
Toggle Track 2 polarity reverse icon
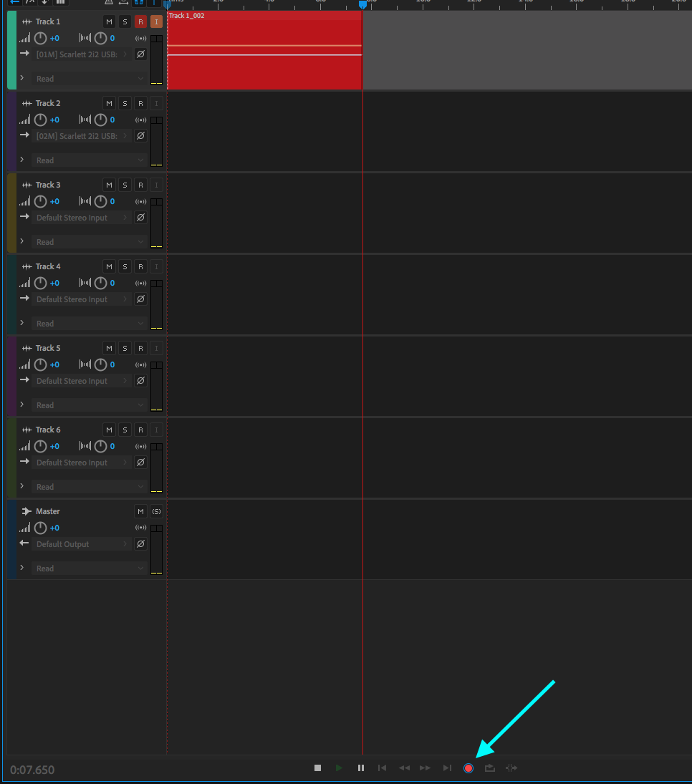point(140,136)
